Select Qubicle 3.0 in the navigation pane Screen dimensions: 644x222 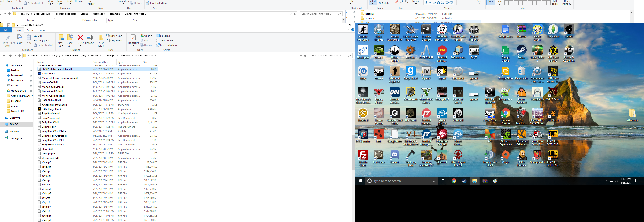pyautogui.click(x=17, y=111)
